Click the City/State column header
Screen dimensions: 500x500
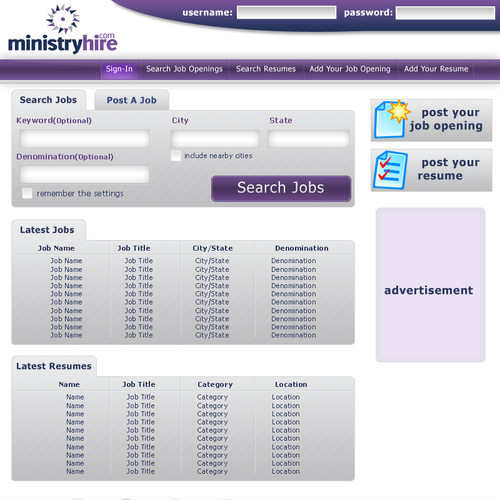(213, 248)
